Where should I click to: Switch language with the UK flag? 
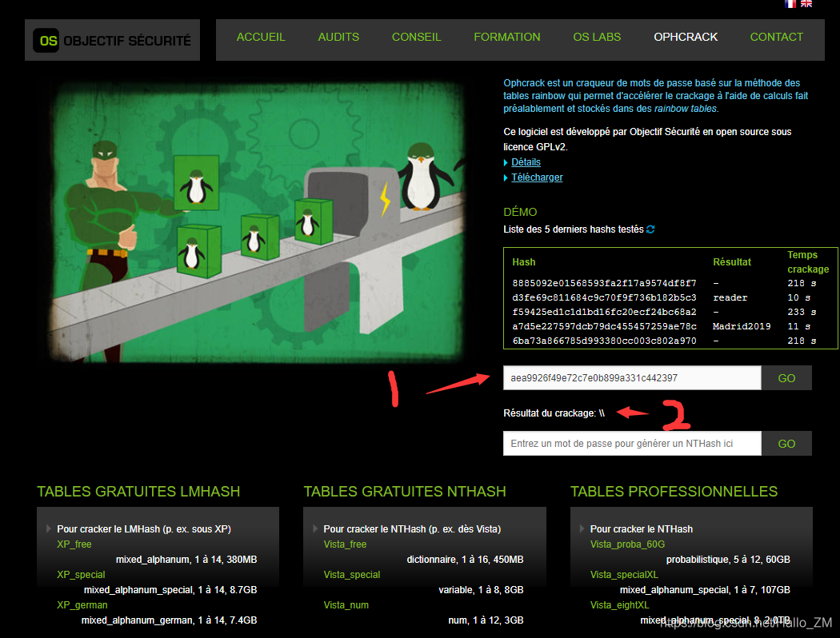(806, 3)
